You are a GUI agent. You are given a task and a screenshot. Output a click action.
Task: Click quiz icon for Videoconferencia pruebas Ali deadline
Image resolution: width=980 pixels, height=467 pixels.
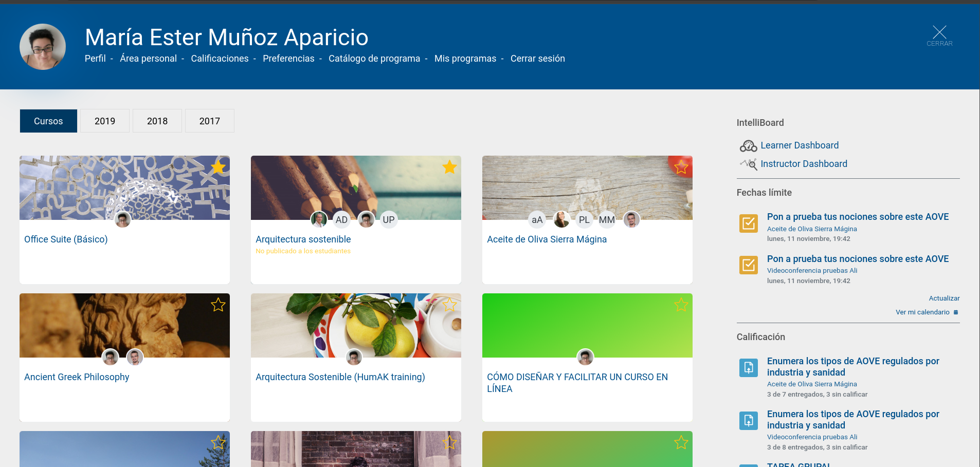click(749, 265)
